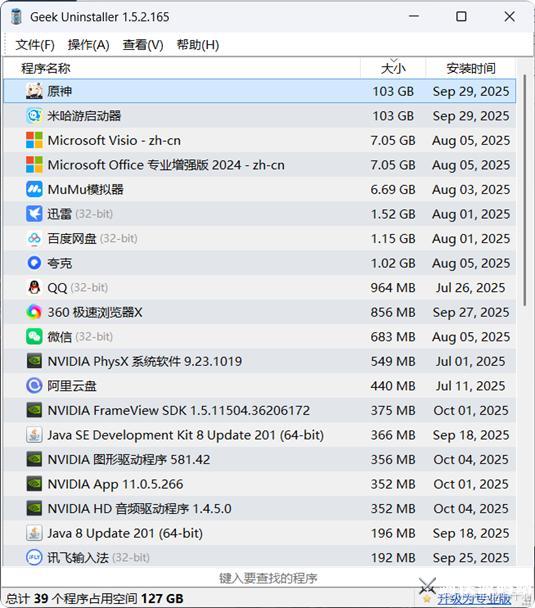
Task: Click the Sep 27, 2025 install date
Action: coord(471,312)
